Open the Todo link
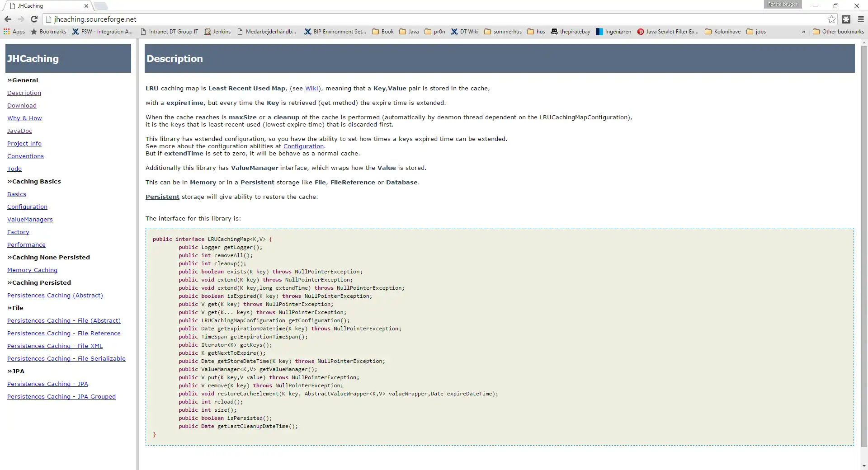 pyautogui.click(x=14, y=169)
